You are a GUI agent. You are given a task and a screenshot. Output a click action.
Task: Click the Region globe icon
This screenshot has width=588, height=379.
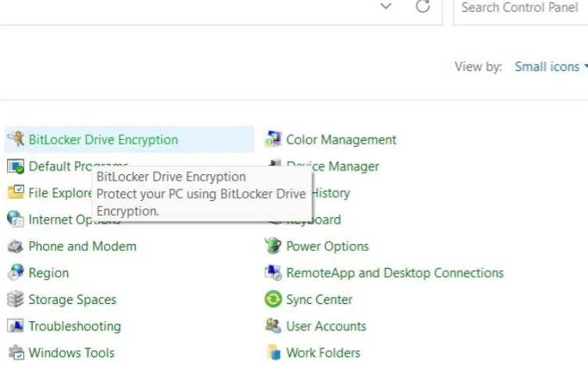tap(16, 273)
